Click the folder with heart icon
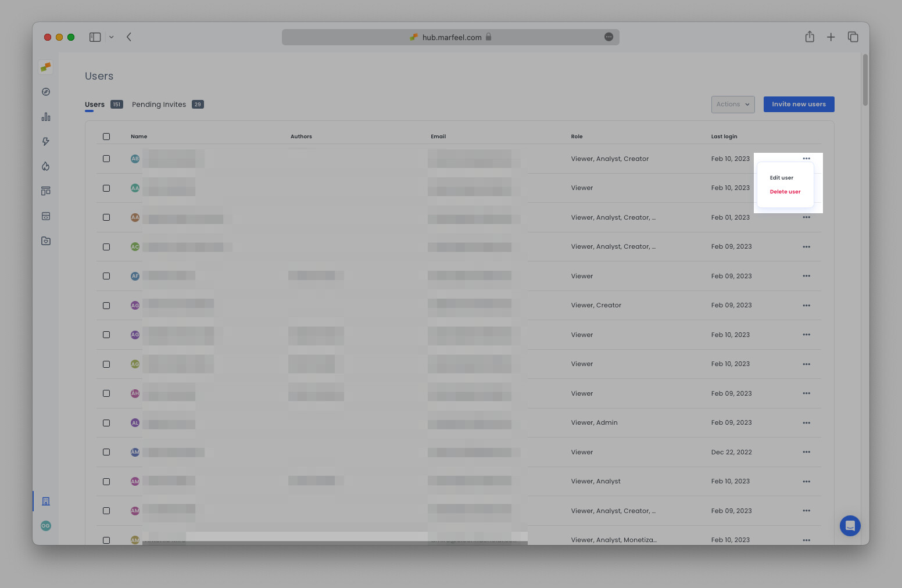Image resolution: width=902 pixels, height=588 pixels. pyautogui.click(x=45, y=241)
